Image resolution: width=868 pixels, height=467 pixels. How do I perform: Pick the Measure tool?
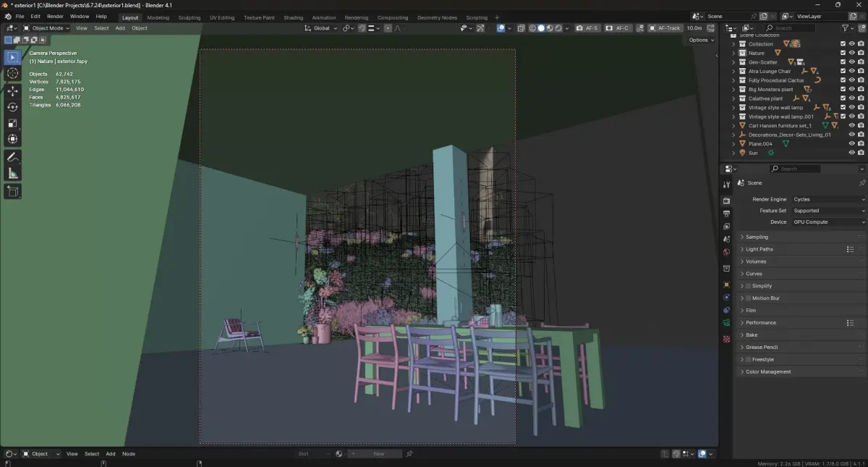tap(13, 173)
